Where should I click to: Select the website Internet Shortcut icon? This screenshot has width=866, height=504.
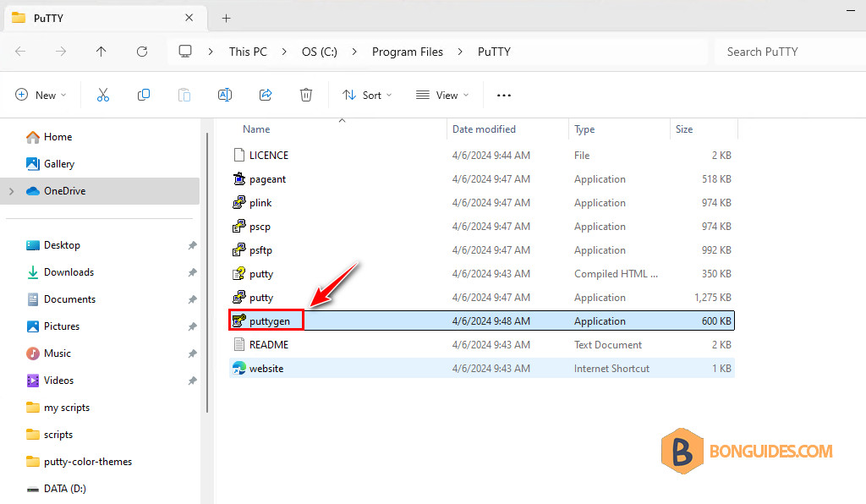[238, 368]
